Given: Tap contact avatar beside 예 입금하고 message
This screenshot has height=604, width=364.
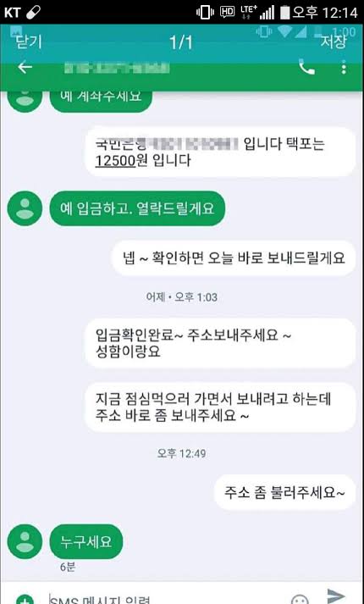Looking at the screenshot, I should [x=25, y=208].
